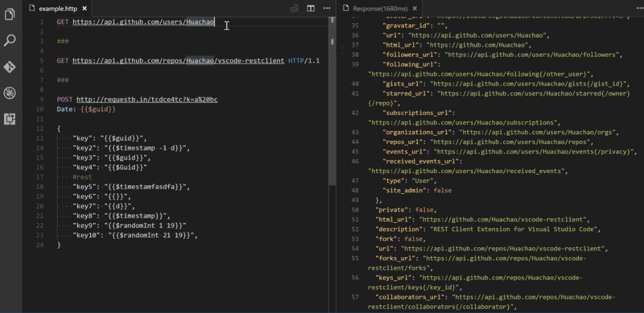
Task: Click "organizations_url" line in the response
Action: 500,133
